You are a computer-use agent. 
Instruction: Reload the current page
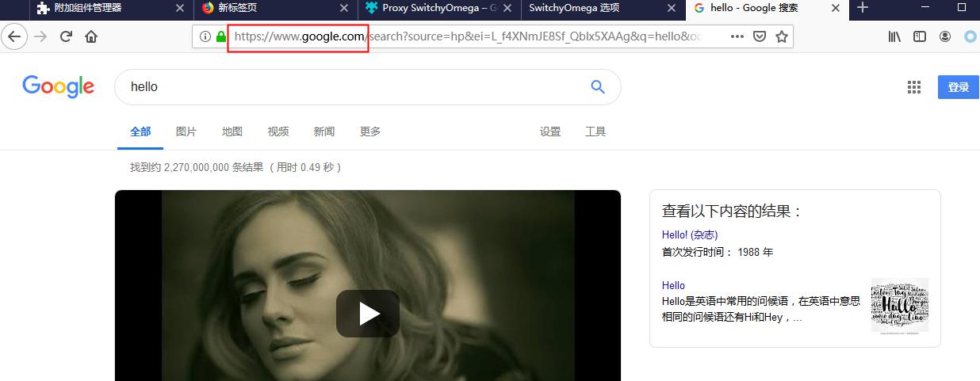point(66,36)
